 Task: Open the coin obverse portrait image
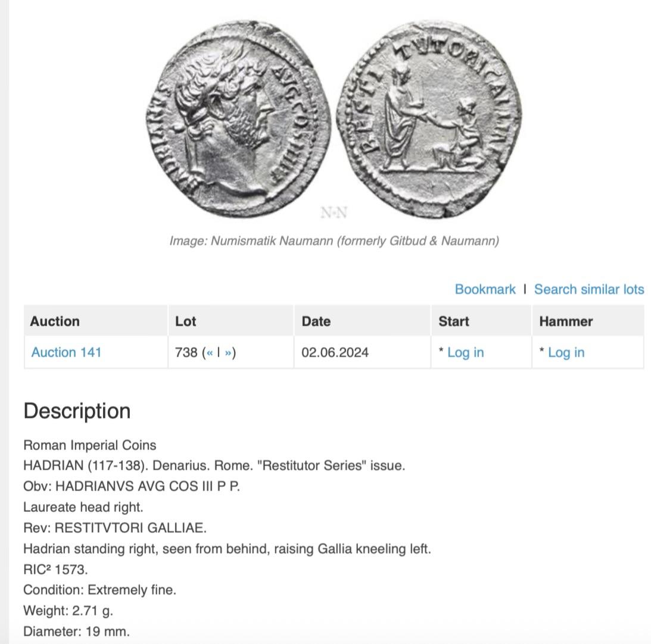pos(238,119)
